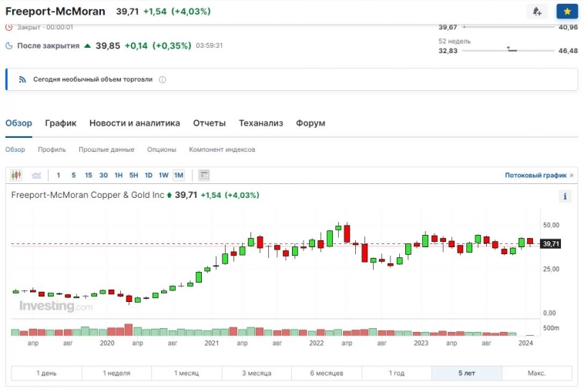
Task: Switch to area chart type
Action: point(35,175)
